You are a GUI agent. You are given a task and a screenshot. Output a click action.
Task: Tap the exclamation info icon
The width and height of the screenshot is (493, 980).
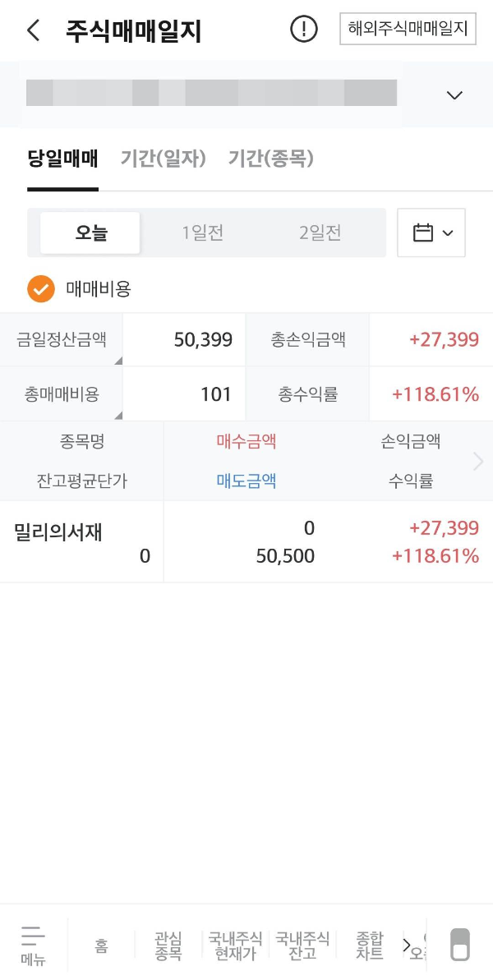coord(303,29)
